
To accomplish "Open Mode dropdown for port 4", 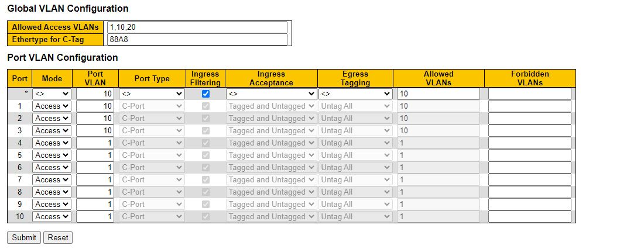I will pos(52,143).
